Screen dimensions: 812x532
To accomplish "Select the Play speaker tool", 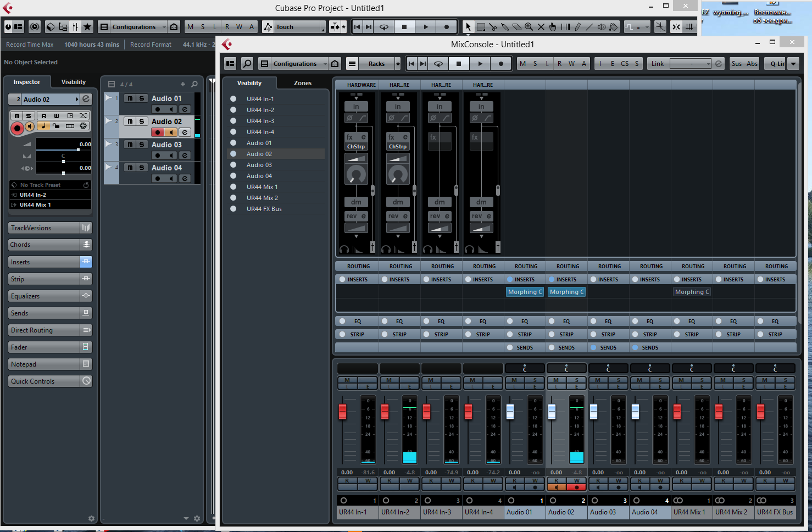I will click(602, 27).
